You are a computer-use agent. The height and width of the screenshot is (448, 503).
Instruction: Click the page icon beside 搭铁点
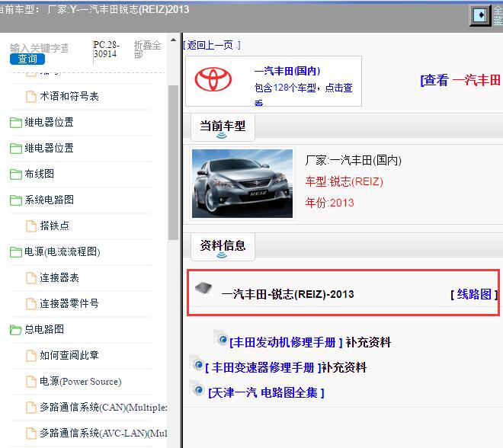coord(31,226)
